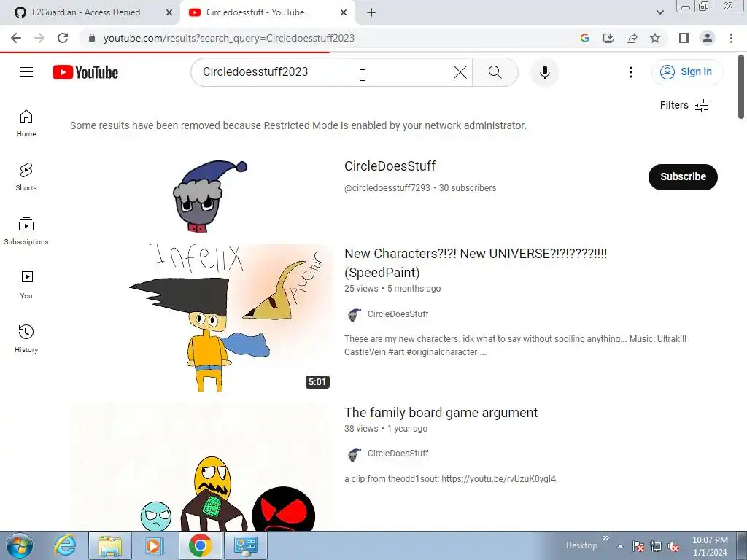Open the YouTube hamburger guide menu
This screenshot has height=560, width=747.
click(x=26, y=72)
